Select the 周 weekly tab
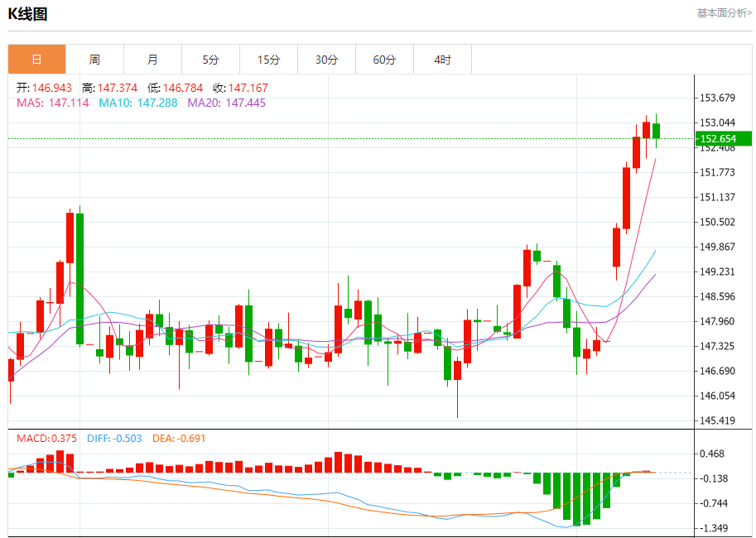The height and width of the screenshot is (538, 756). point(94,60)
